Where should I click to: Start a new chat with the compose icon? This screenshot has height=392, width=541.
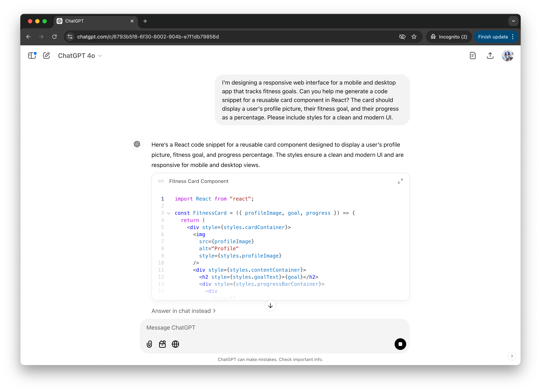[x=46, y=56]
